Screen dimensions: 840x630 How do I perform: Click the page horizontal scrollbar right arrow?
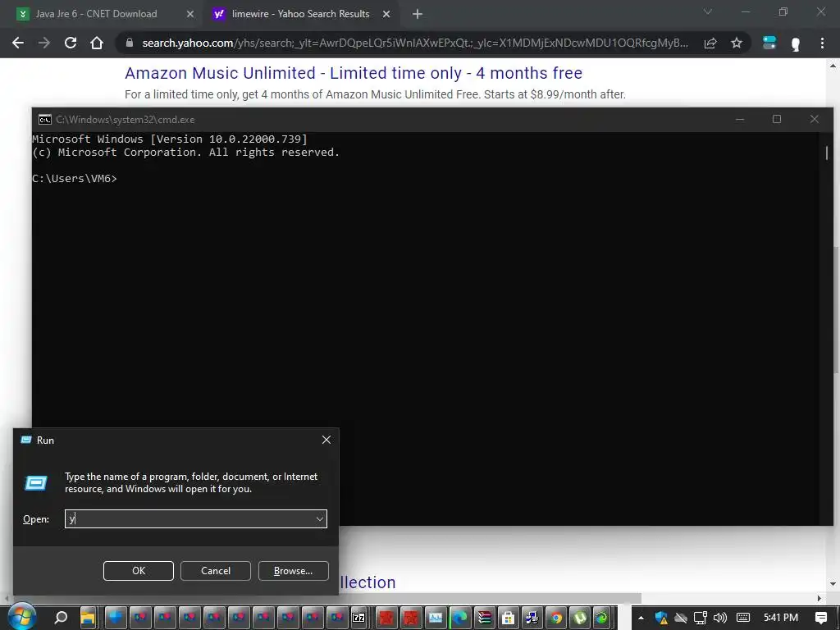(x=819, y=598)
